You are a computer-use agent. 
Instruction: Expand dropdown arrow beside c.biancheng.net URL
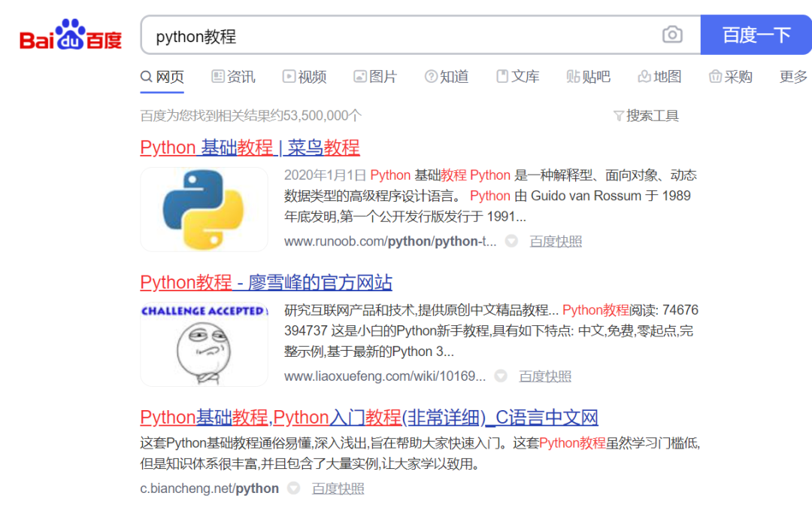[x=294, y=488]
